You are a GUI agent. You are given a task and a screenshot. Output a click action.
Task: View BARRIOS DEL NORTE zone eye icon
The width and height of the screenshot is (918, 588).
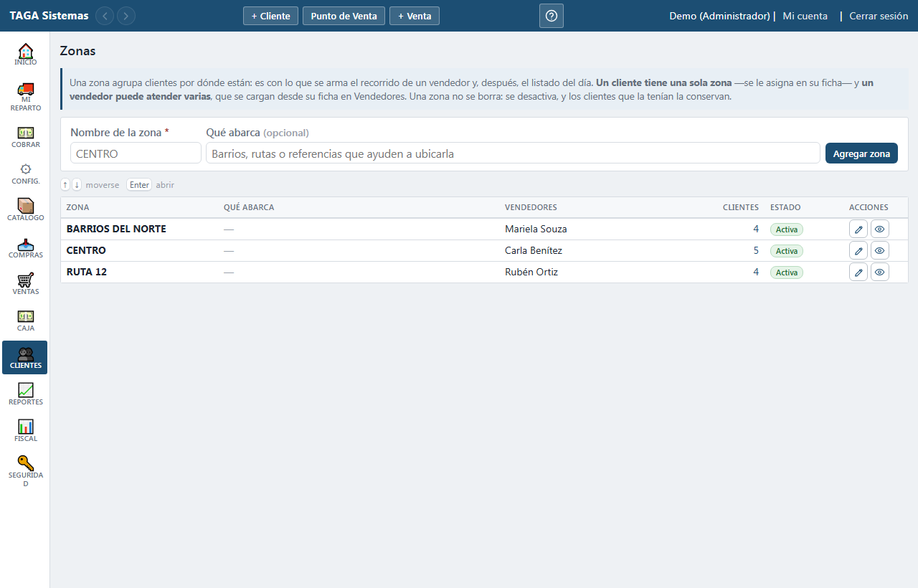[x=880, y=229]
